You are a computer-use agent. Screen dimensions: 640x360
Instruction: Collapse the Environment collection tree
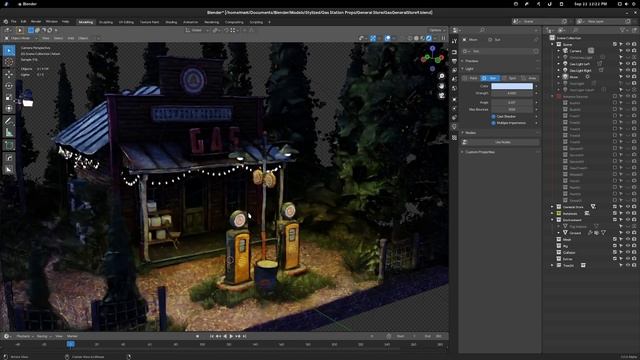coord(552,220)
